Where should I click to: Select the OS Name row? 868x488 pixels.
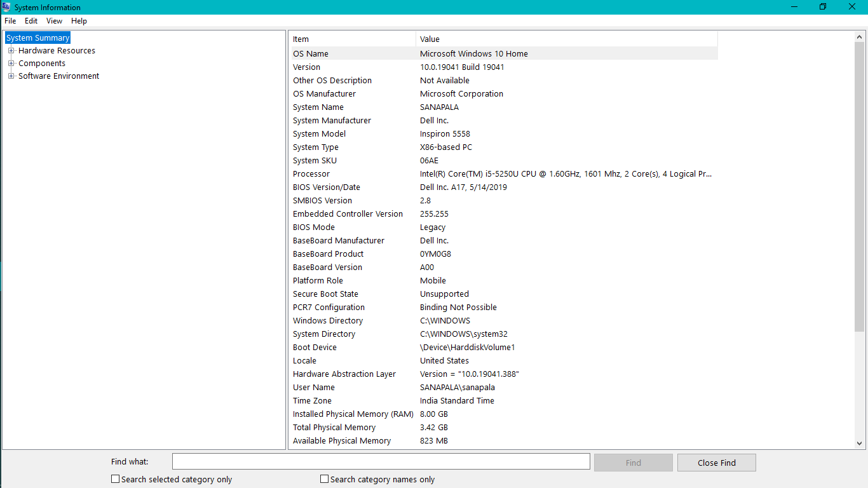505,54
